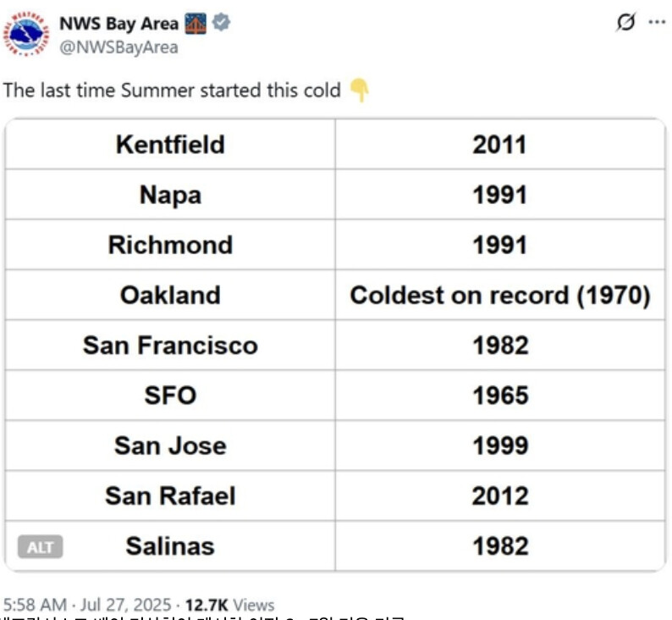Click the 12.7K Views count

229,605
